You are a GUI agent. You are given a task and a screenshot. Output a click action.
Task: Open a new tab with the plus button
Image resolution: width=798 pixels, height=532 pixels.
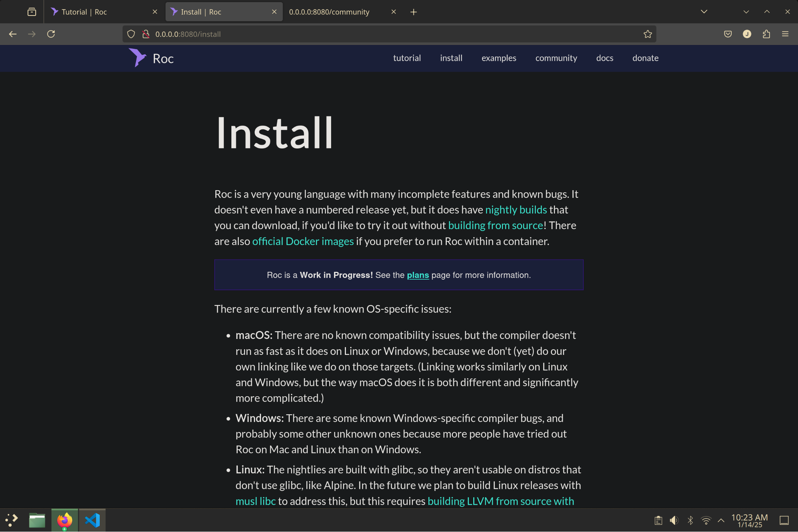pyautogui.click(x=414, y=12)
